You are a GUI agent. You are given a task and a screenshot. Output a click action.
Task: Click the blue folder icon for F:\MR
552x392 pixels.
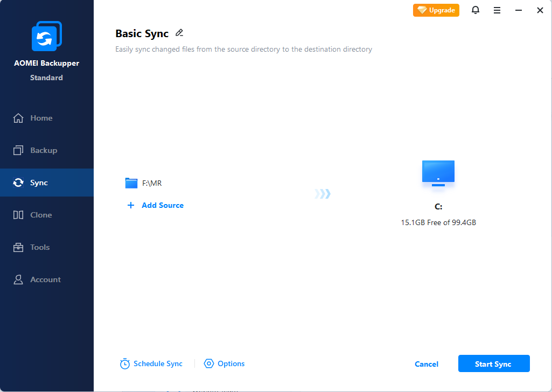131,183
